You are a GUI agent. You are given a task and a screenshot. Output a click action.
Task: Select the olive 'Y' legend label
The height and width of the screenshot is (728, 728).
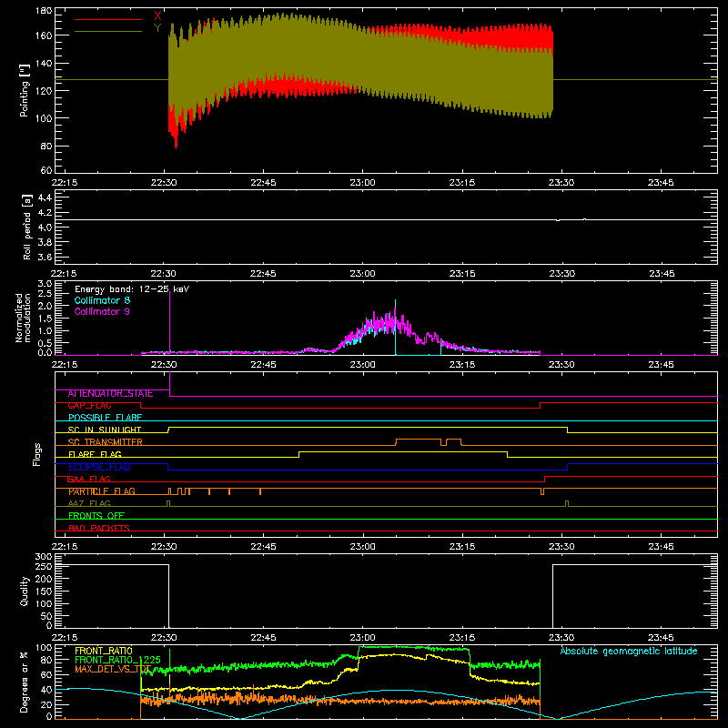157,28
